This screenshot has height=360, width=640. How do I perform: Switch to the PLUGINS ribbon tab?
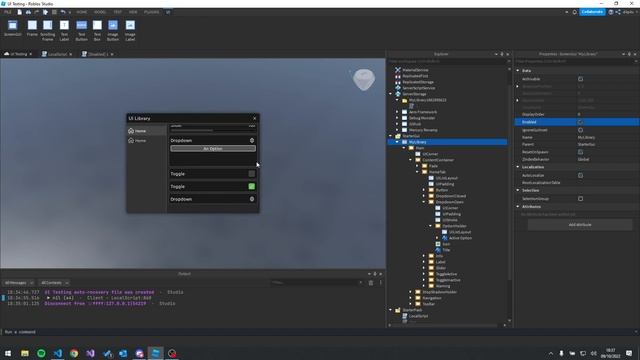(151, 12)
